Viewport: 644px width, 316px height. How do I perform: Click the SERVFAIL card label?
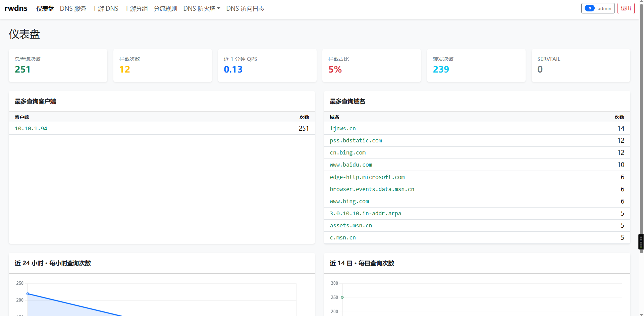[x=549, y=59]
